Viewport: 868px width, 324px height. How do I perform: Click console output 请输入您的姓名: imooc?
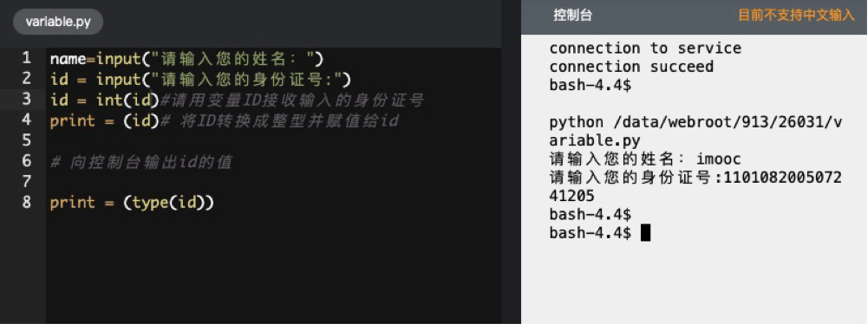coord(645,159)
